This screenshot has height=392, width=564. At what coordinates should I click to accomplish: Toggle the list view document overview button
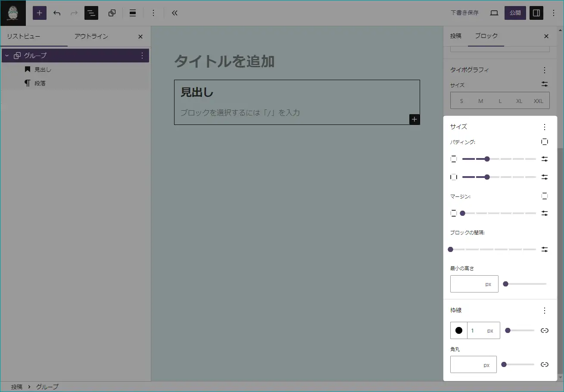[91, 13]
